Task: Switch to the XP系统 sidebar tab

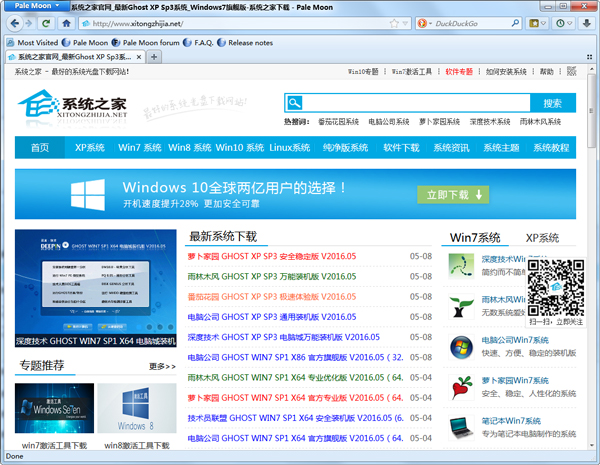Action: click(x=542, y=238)
